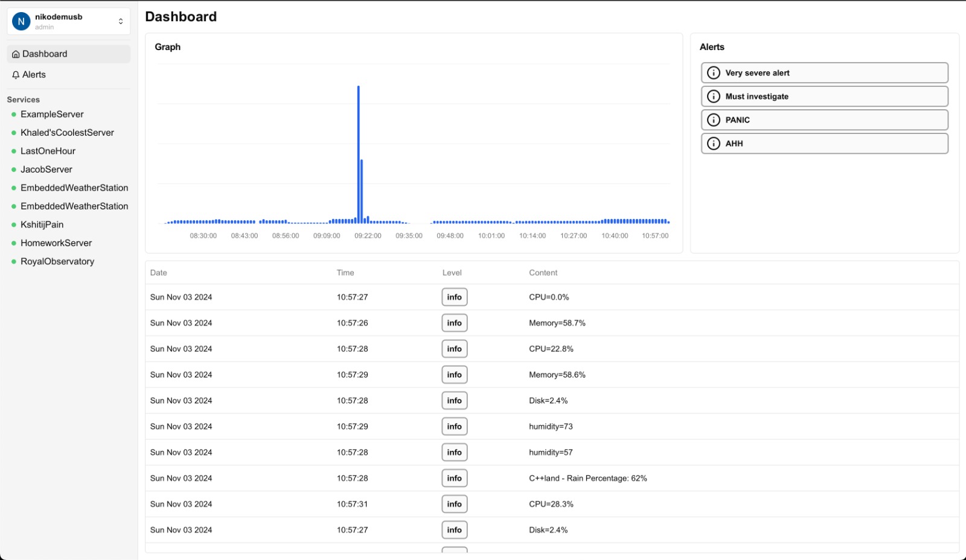The image size is (966, 560).
Task: Click the 10:57:31 time cell
Action: point(353,504)
